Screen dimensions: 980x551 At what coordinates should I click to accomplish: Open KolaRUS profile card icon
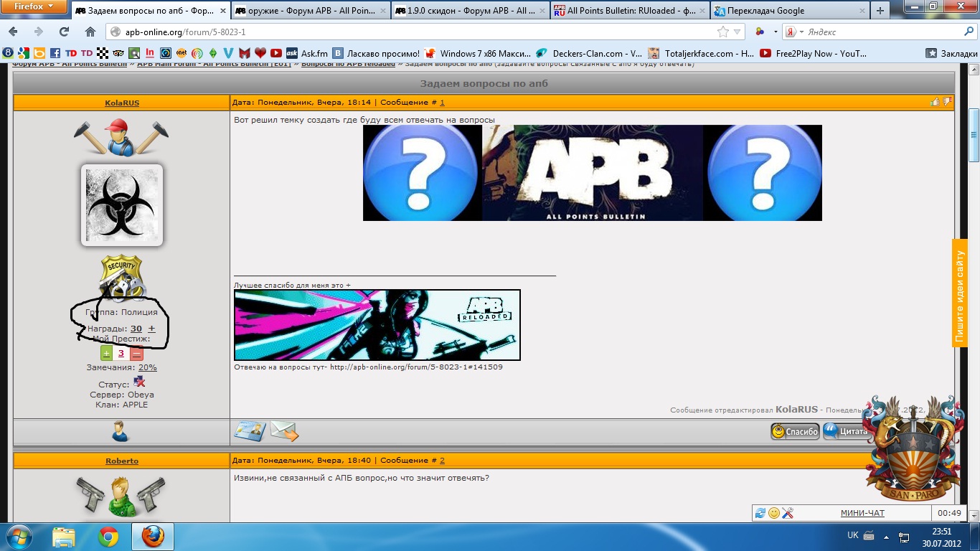249,431
